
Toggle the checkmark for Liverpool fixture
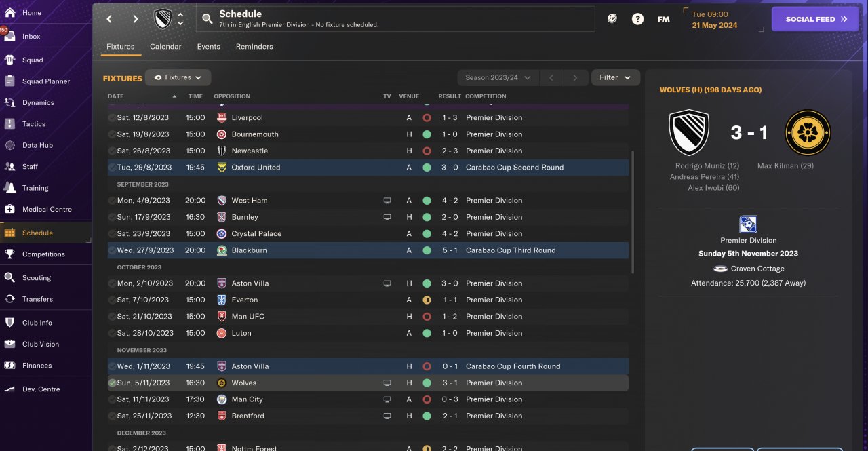click(112, 118)
